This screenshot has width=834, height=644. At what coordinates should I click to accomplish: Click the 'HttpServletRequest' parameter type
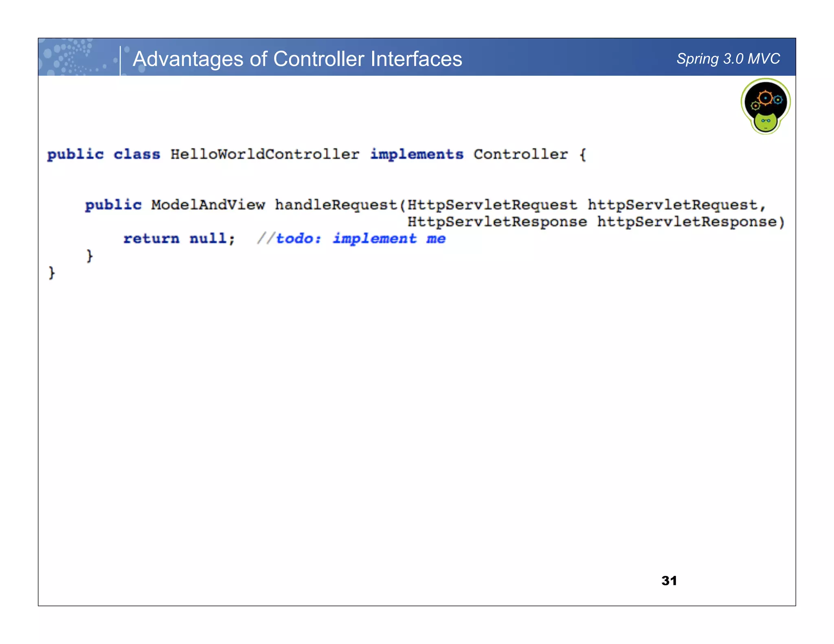coord(492,204)
